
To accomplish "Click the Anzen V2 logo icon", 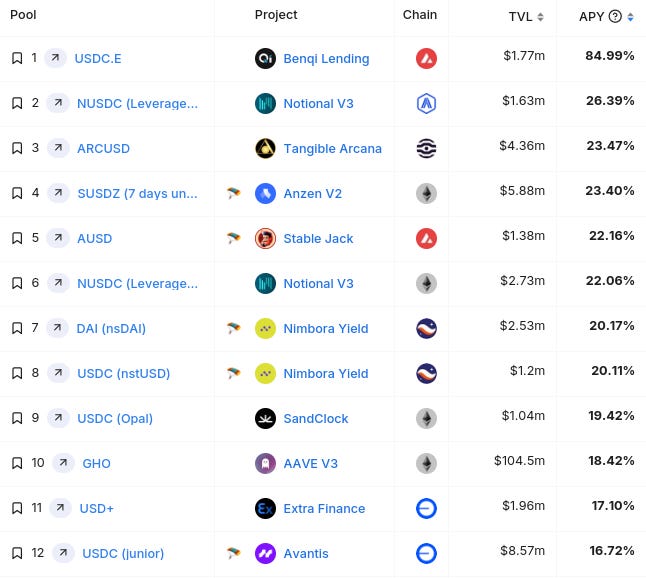I will click(265, 193).
